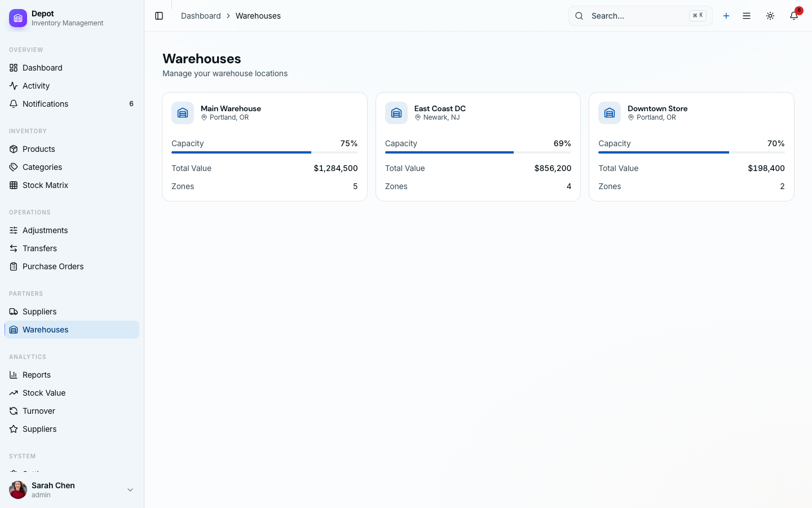The width and height of the screenshot is (812, 508).
Task: Click the plus quick-add icon
Action: click(726, 16)
